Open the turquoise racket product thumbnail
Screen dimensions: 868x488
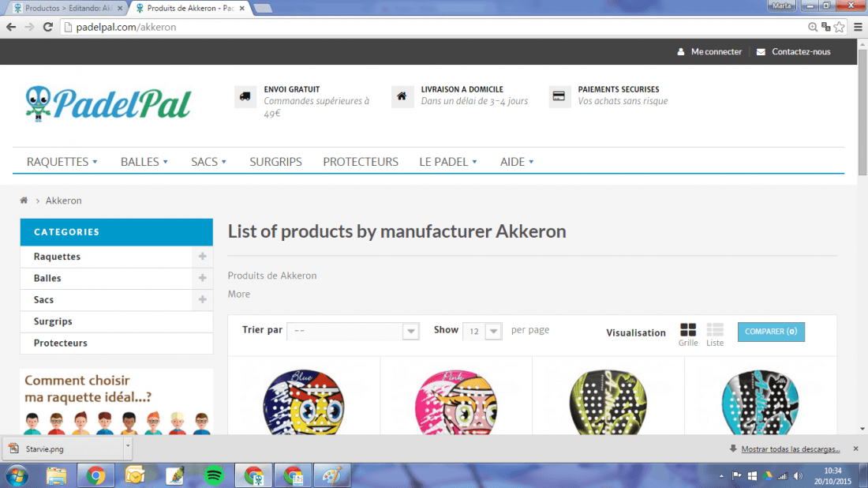coord(760,402)
